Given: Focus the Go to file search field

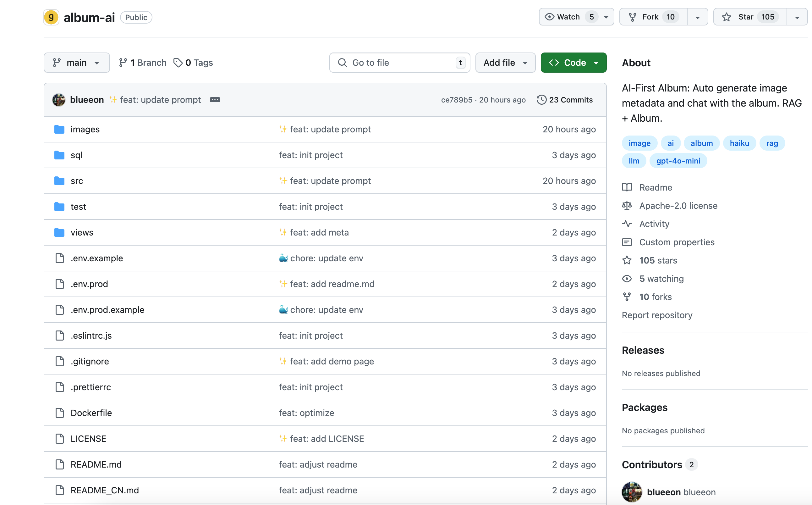Looking at the screenshot, I should coord(399,63).
